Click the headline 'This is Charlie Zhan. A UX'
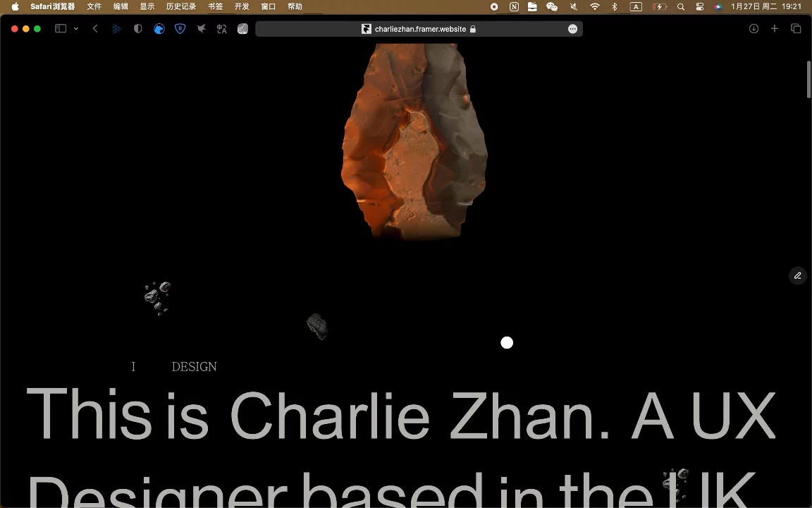Viewport: 812px width, 508px height. [x=400, y=415]
